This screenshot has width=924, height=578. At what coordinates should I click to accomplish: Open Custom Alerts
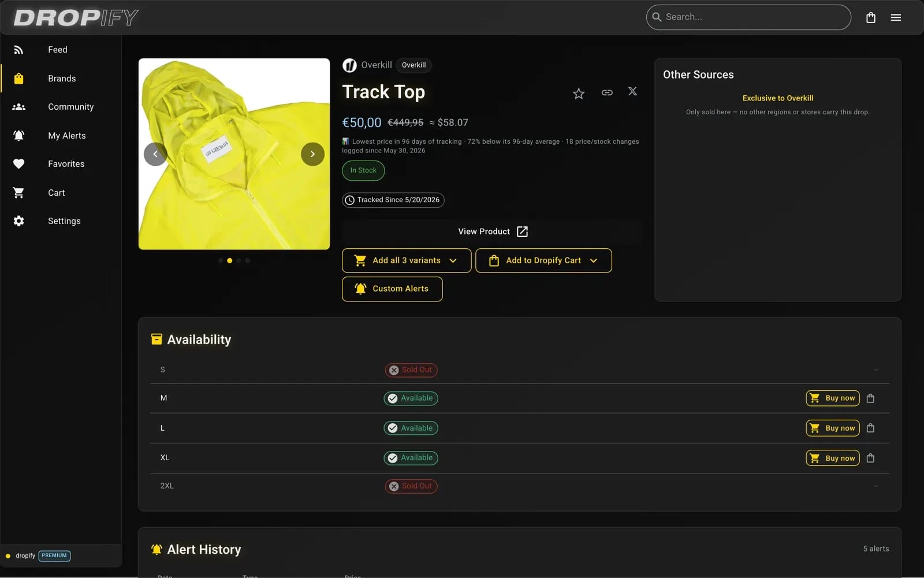click(x=392, y=289)
